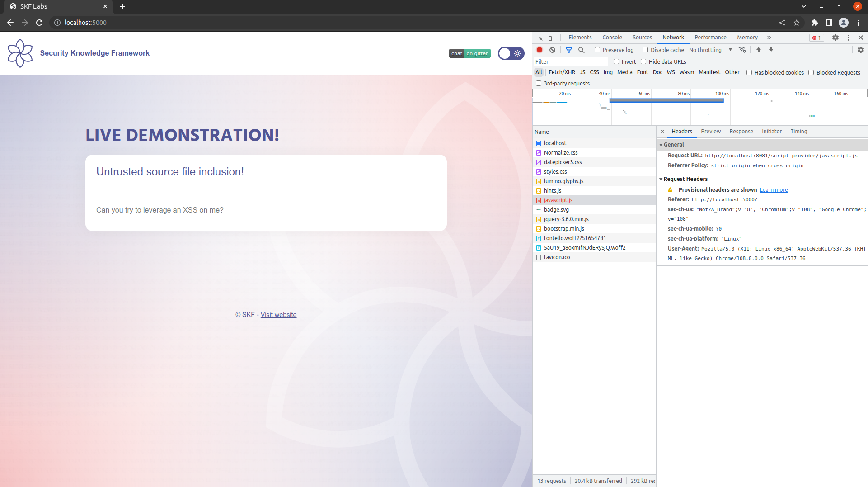This screenshot has width=868, height=487.
Task: Click the Learn more link
Action: tap(774, 190)
